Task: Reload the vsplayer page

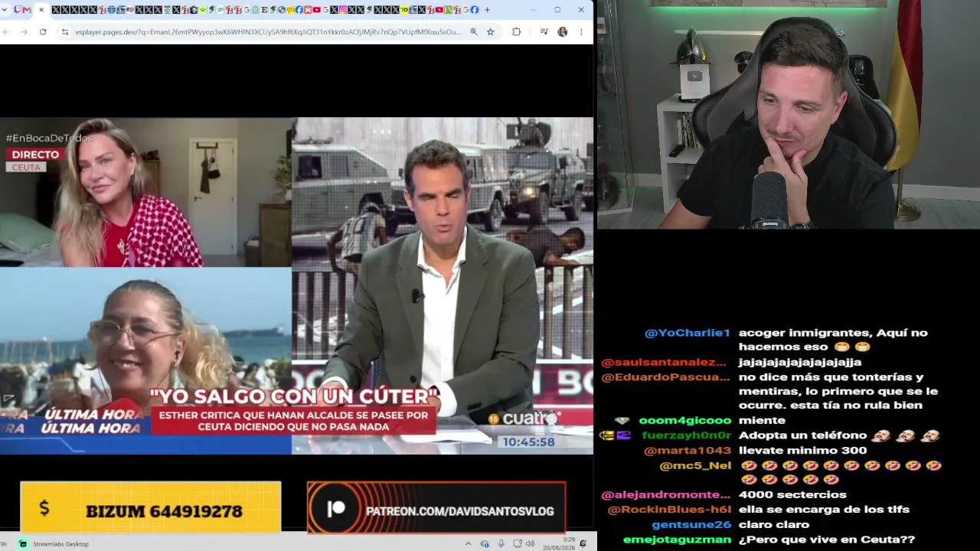Action: [x=43, y=32]
